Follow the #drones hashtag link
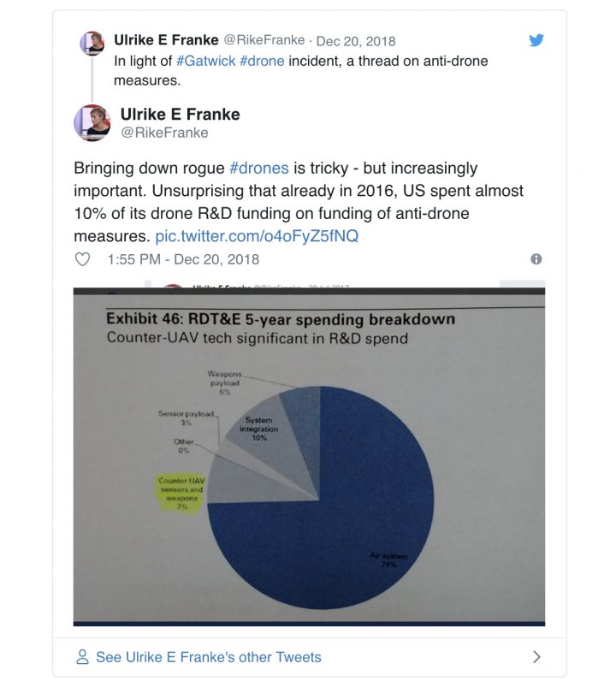 258,168
